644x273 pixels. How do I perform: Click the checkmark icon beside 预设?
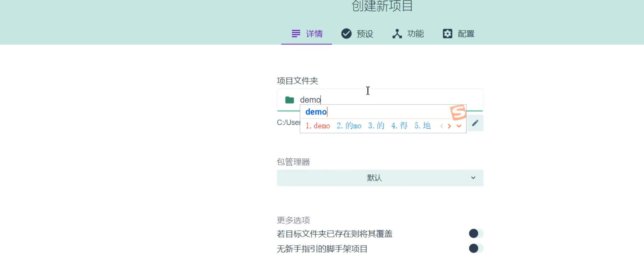346,33
